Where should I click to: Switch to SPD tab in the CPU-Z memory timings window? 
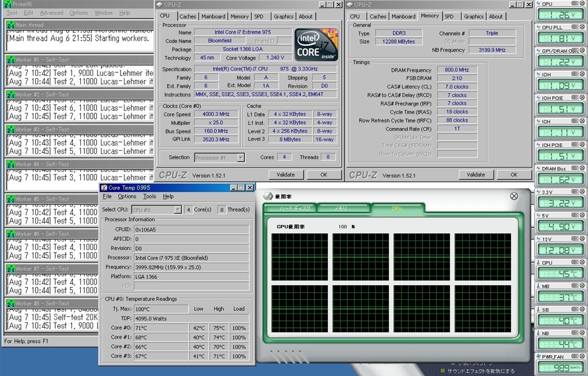tap(449, 17)
